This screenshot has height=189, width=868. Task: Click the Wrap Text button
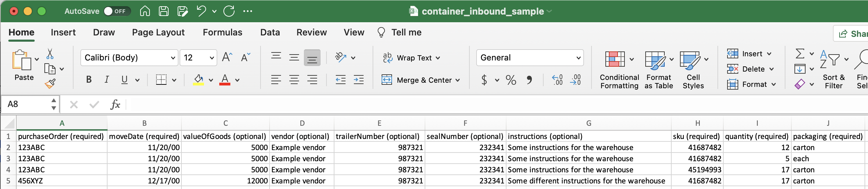(x=411, y=58)
